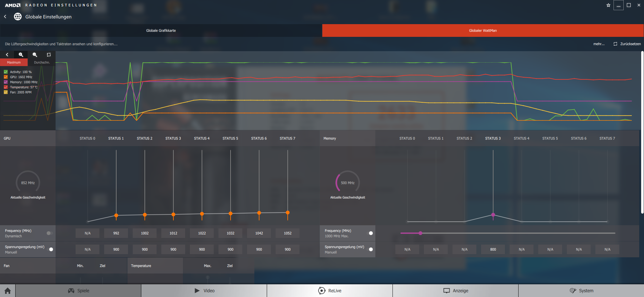The width and height of the screenshot is (644, 297).
Task: Select Globaler WattMan tab
Action: [x=483, y=30]
